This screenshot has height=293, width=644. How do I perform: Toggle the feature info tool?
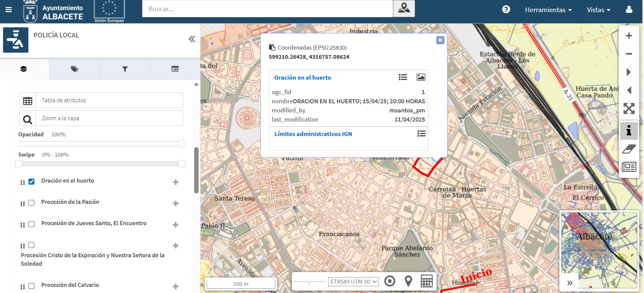[629, 131]
